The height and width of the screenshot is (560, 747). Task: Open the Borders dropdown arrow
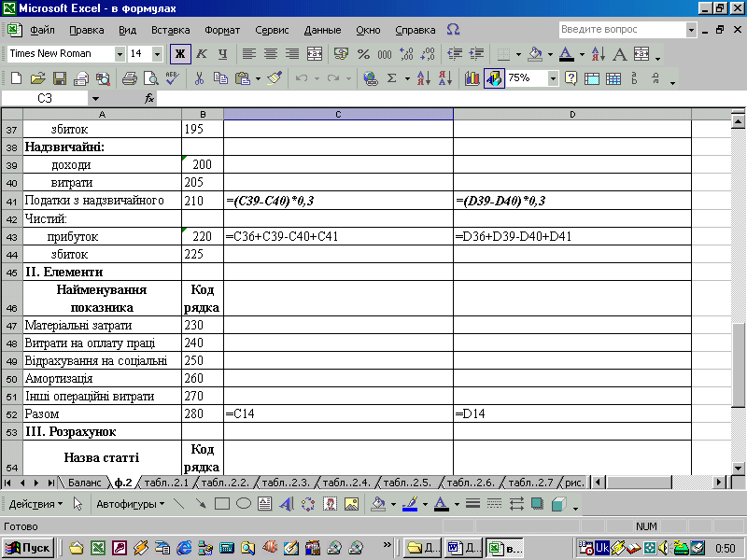tap(518, 54)
